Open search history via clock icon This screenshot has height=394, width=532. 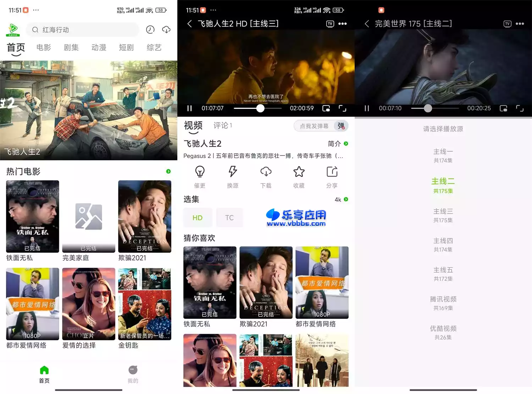coord(150,30)
